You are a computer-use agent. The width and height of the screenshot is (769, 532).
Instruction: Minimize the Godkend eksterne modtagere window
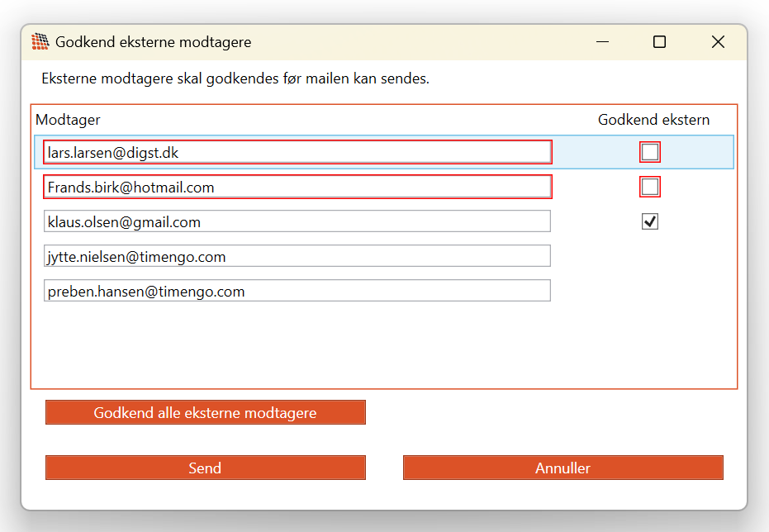coord(600,42)
